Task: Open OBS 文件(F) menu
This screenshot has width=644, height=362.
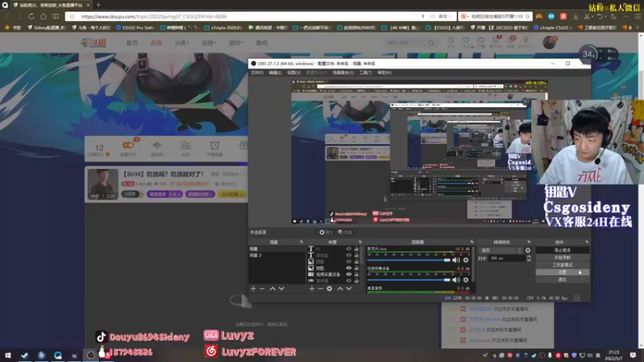Action: 257,72
